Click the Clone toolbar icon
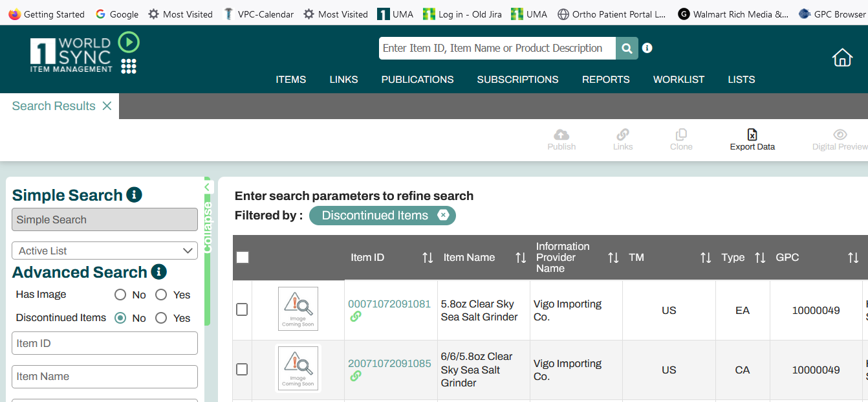868x402 pixels. 681,135
